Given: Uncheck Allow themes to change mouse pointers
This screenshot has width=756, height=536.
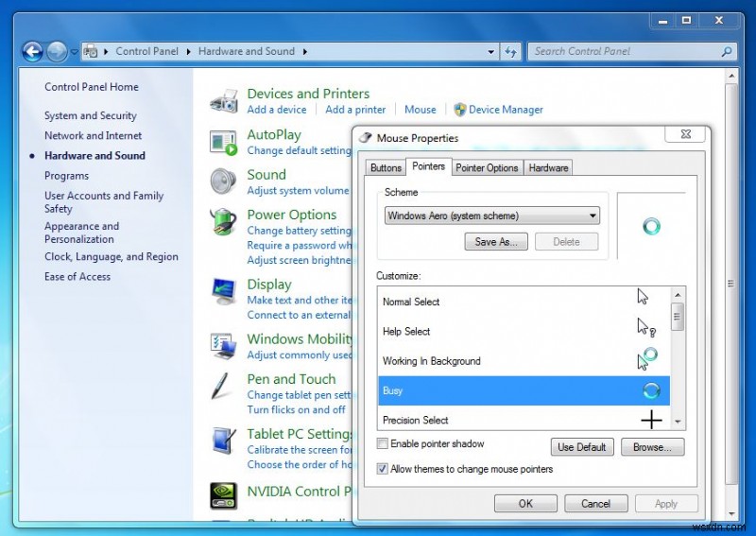Looking at the screenshot, I should 383,469.
